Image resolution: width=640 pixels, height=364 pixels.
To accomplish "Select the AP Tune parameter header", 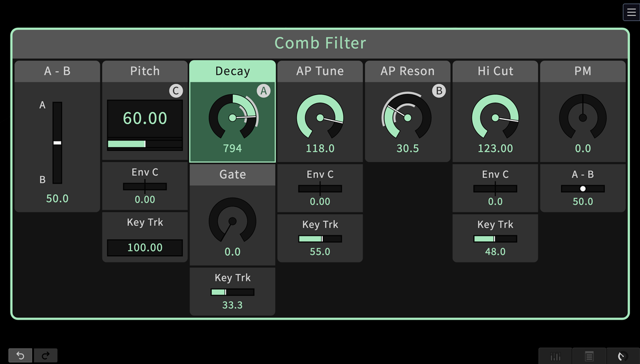I will click(320, 71).
